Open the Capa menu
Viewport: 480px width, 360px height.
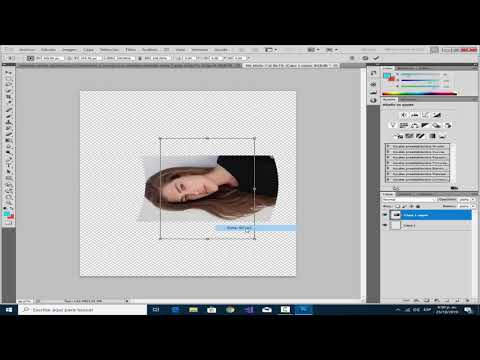(x=88, y=50)
